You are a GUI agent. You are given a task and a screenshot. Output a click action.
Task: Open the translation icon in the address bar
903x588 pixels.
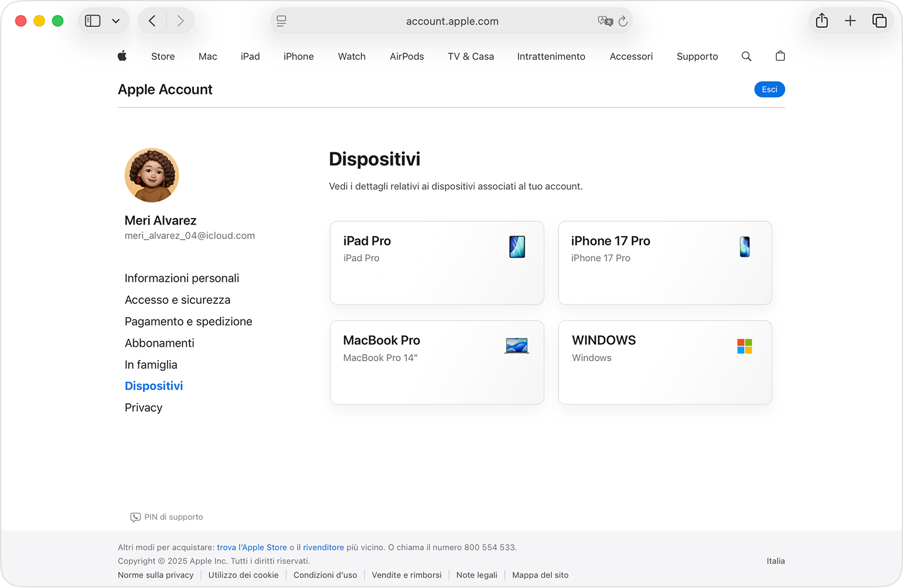(x=605, y=21)
